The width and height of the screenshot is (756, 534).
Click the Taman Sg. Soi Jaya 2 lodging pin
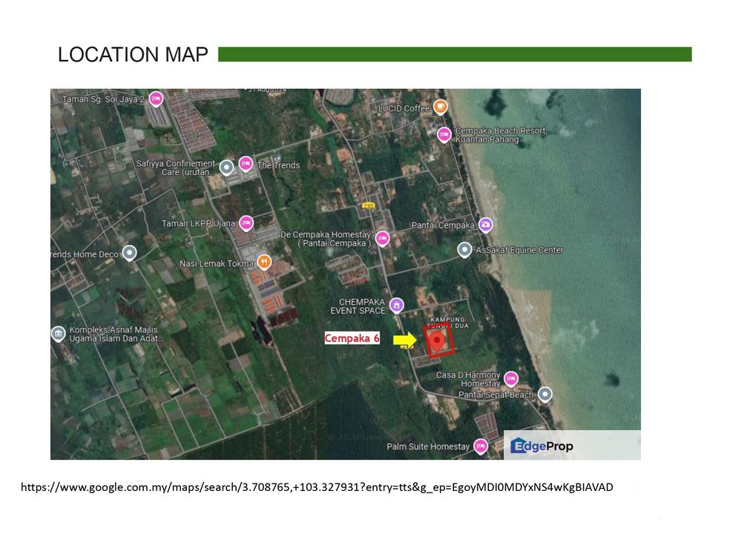click(x=155, y=99)
